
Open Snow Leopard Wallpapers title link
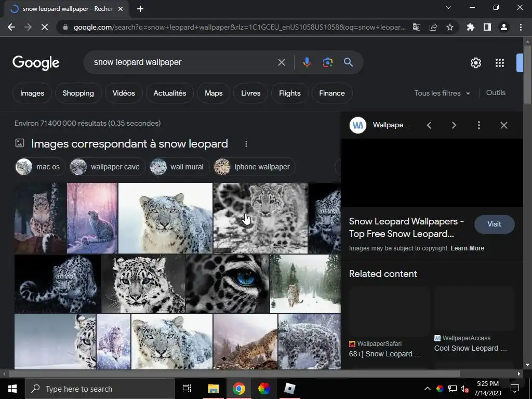pos(406,228)
